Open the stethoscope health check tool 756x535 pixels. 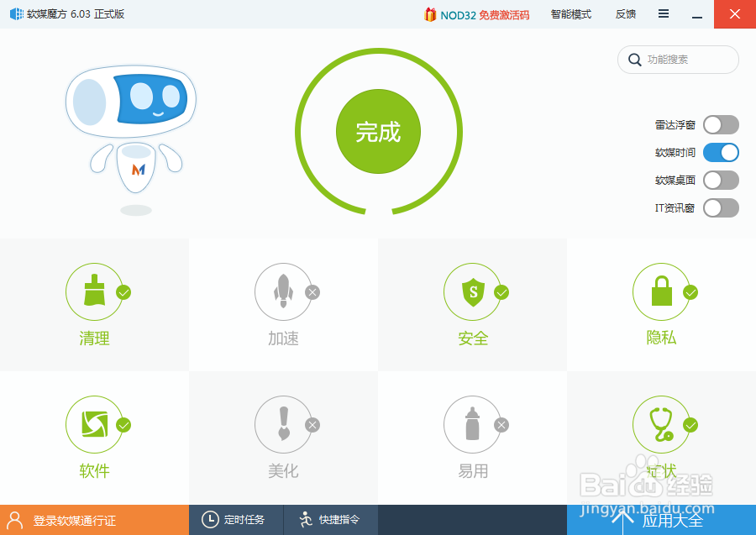[662, 424]
